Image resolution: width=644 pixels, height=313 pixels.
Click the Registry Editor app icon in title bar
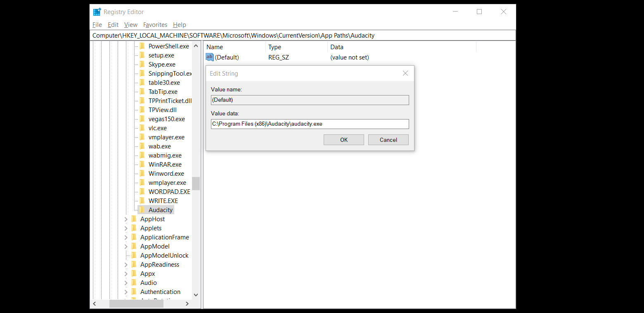97,12
